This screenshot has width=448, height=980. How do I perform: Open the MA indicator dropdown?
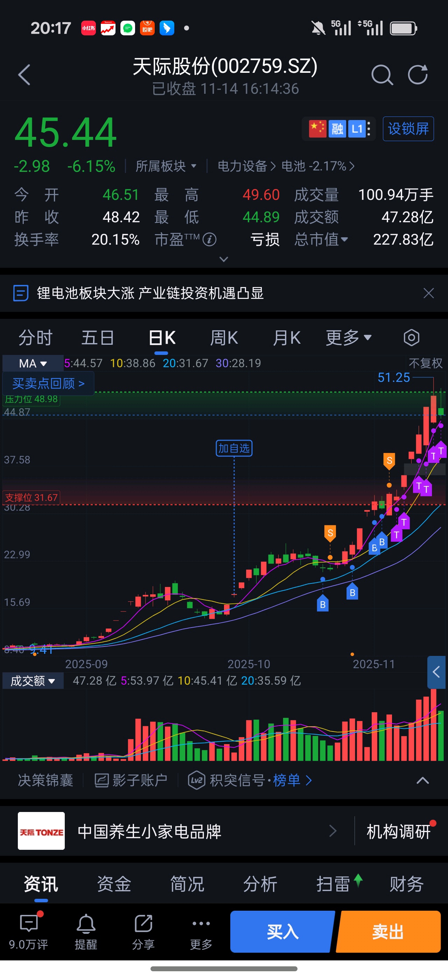tap(33, 363)
